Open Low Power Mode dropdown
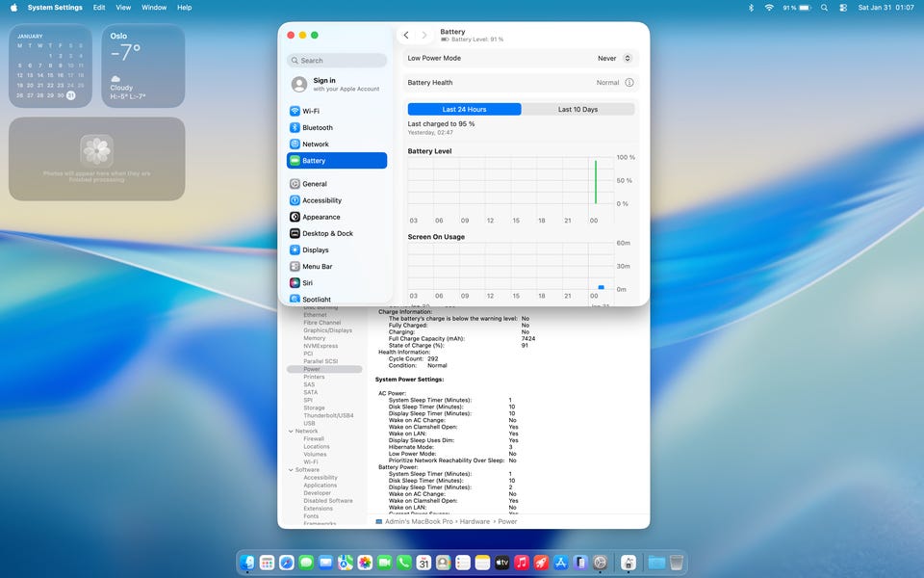 coord(614,59)
